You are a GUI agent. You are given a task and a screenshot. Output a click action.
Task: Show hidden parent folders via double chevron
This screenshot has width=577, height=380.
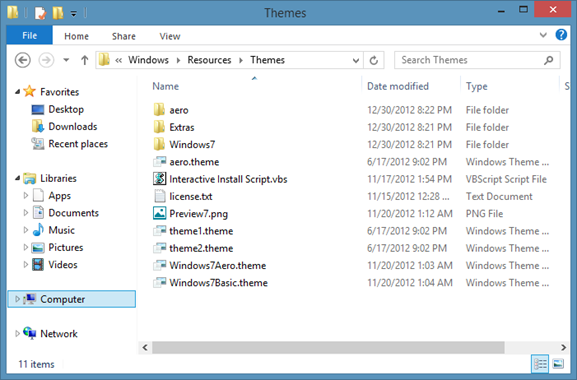(118, 60)
